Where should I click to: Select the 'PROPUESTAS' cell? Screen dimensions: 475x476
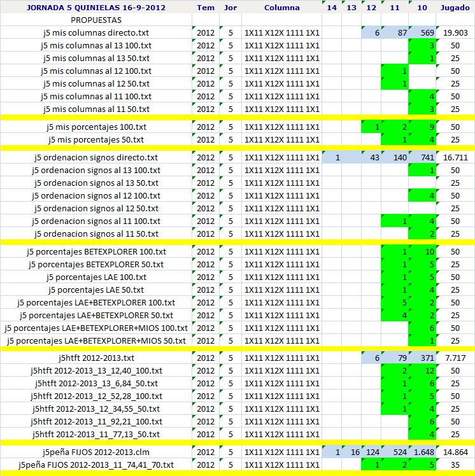point(96,20)
